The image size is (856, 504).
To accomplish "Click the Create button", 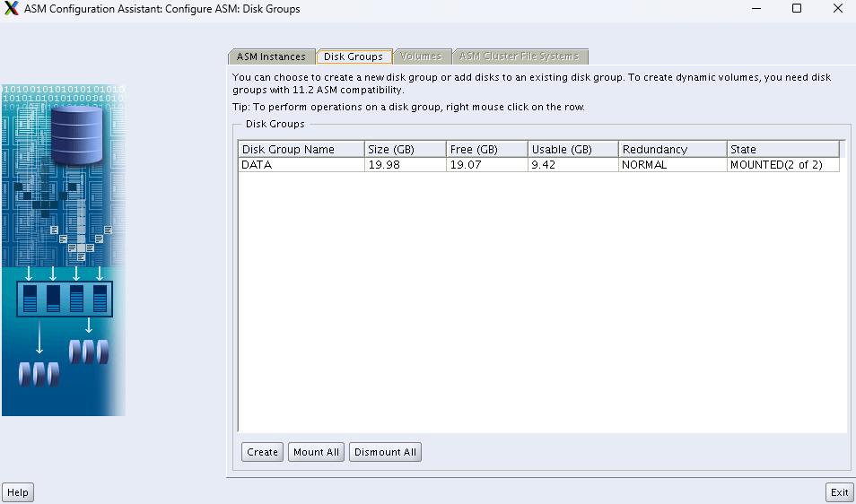I will [263, 452].
